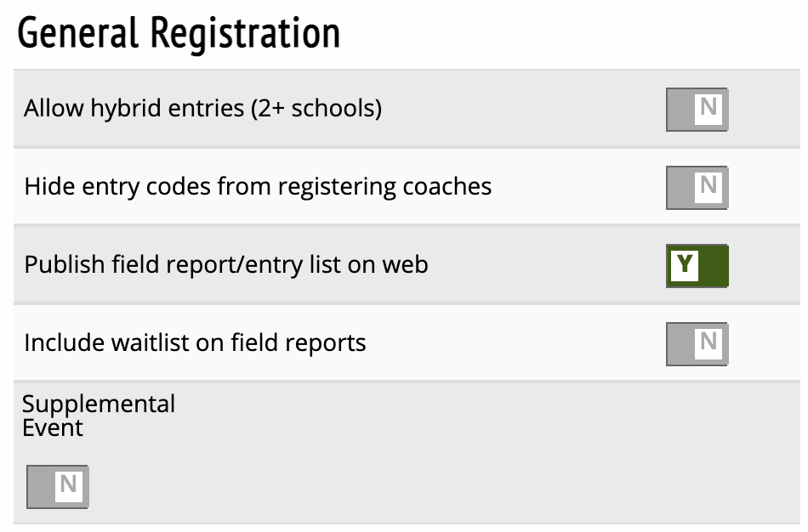Click the N knob on entry codes toggle
The image size is (808, 532).
tap(708, 186)
